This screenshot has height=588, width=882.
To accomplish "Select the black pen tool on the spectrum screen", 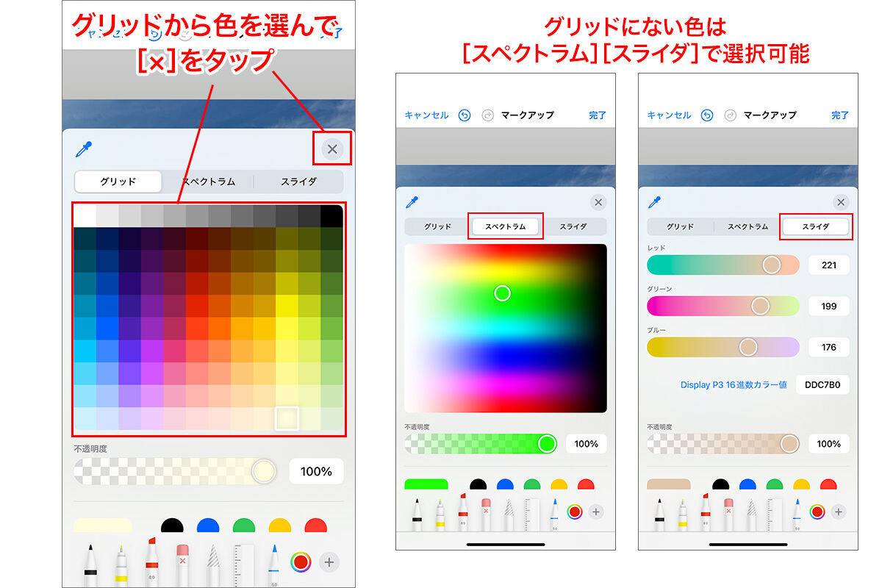I will tap(417, 514).
